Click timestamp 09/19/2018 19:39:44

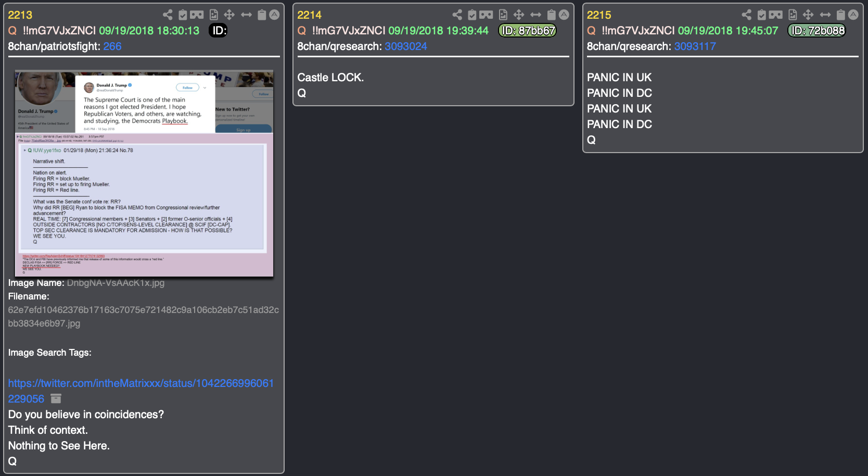[439, 31]
